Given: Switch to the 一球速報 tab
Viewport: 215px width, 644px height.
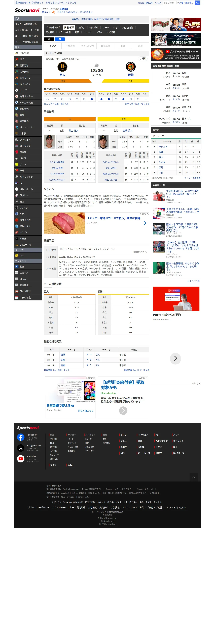Looking at the screenshot, I should pos(70,46).
